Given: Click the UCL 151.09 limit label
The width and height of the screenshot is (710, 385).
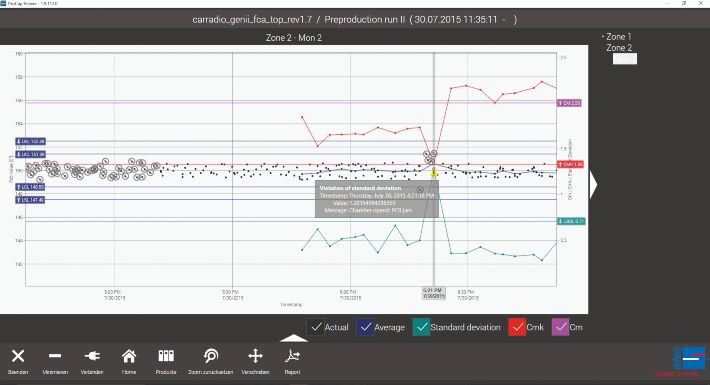Looking at the screenshot, I should coord(30,154).
